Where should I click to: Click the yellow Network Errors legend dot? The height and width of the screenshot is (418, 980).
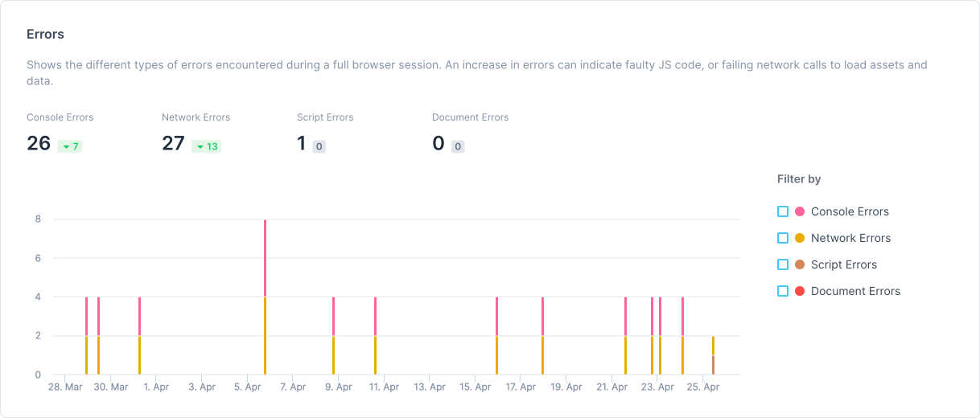pos(800,238)
